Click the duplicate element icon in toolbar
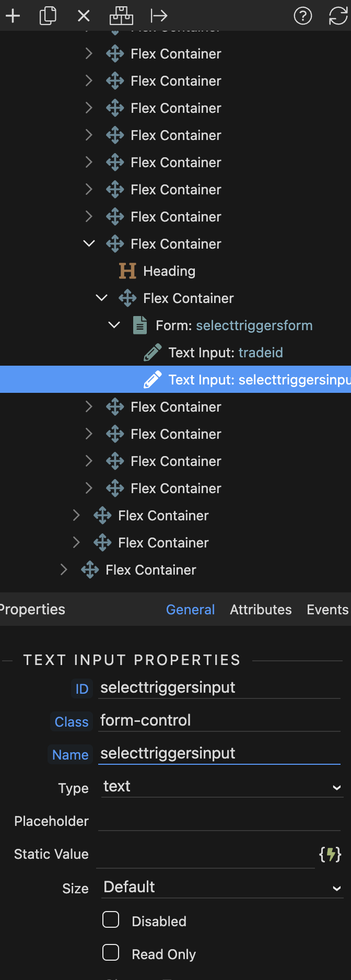 [x=48, y=16]
